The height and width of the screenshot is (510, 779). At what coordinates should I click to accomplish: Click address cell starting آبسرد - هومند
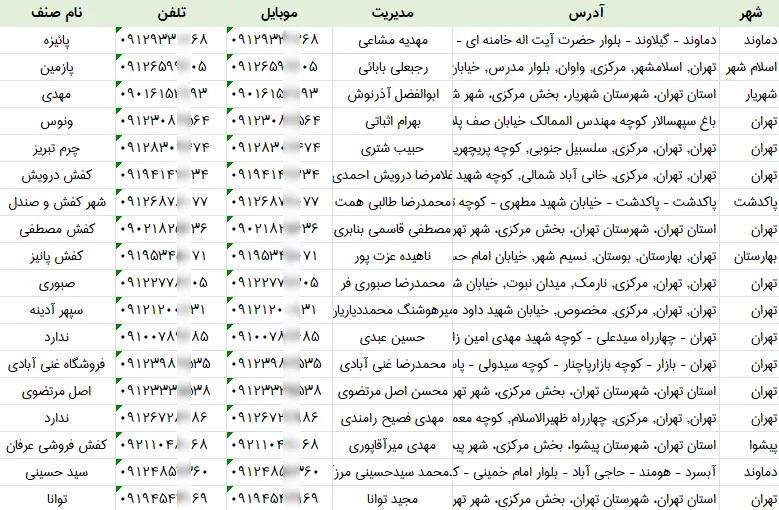(x=586, y=472)
